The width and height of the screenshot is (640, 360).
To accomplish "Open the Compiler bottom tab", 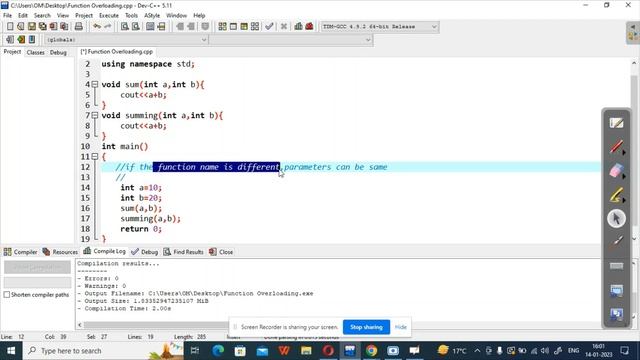I will click(20, 252).
